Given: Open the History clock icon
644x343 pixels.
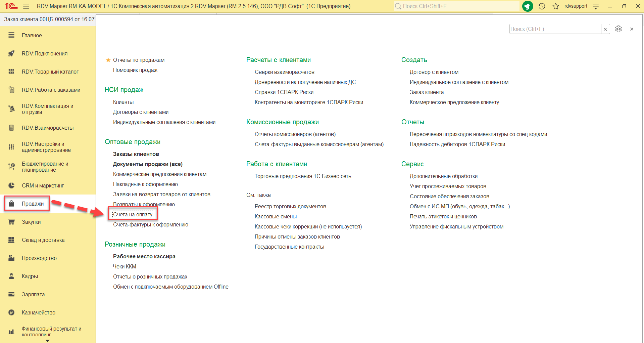Looking at the screenshot, I should click(542, 6).
